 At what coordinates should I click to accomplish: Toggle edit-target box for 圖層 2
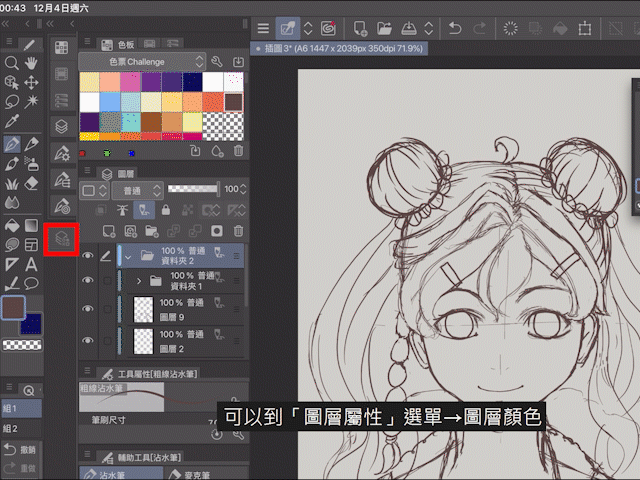[x=107, y=340]
